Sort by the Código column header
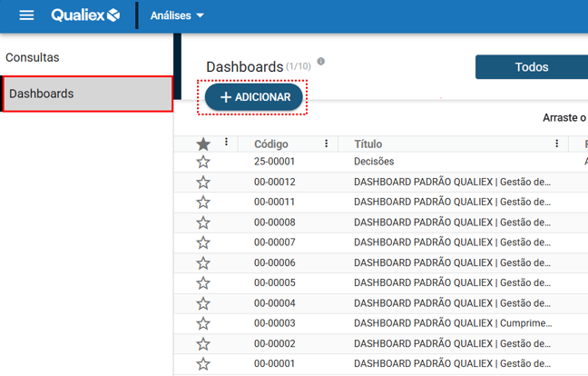This screenshot has width=588, height=376. coord(271,143)
